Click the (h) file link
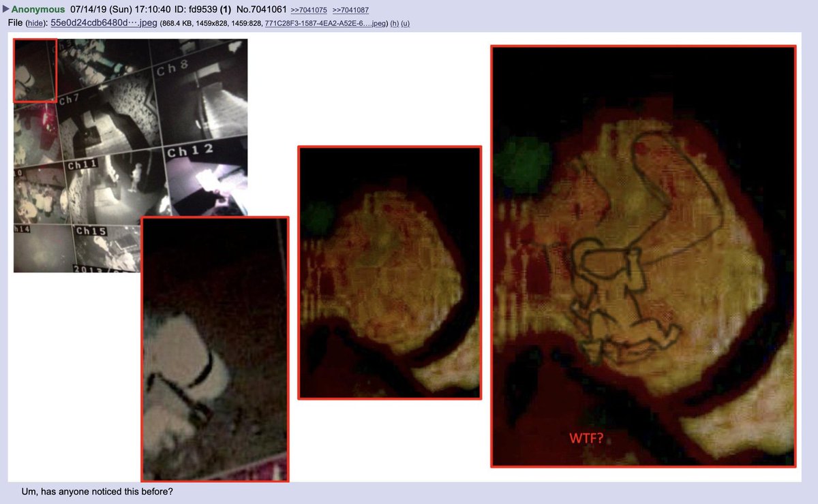818x504 pixels. (394, 23)
